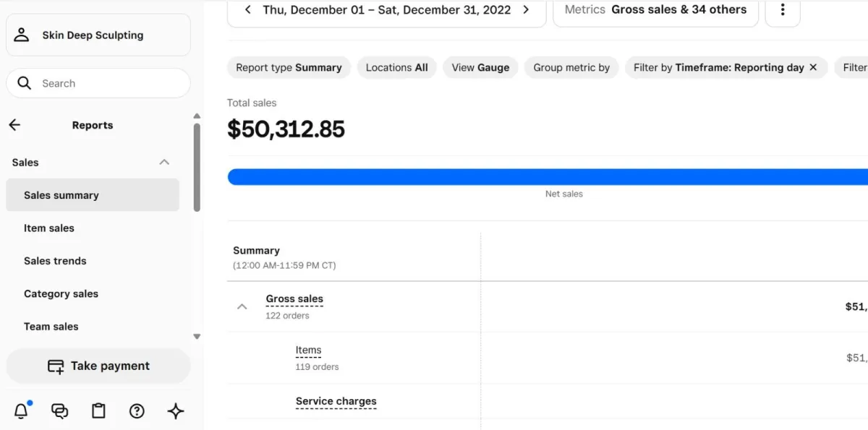868x430 pixels.
Task: Select Item sales in sidebar
Action: point(49,228)
